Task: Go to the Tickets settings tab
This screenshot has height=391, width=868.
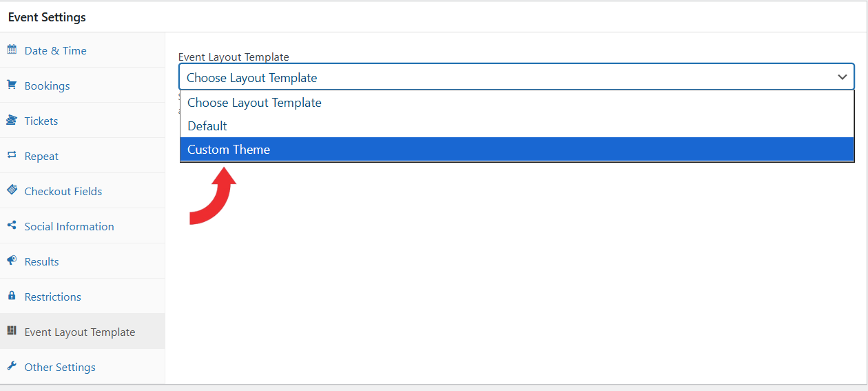Action: [41, 121]
